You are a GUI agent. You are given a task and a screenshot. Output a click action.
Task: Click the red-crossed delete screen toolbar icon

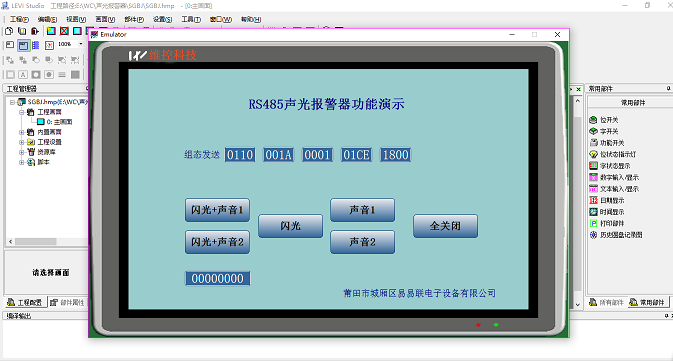[64, 31]
